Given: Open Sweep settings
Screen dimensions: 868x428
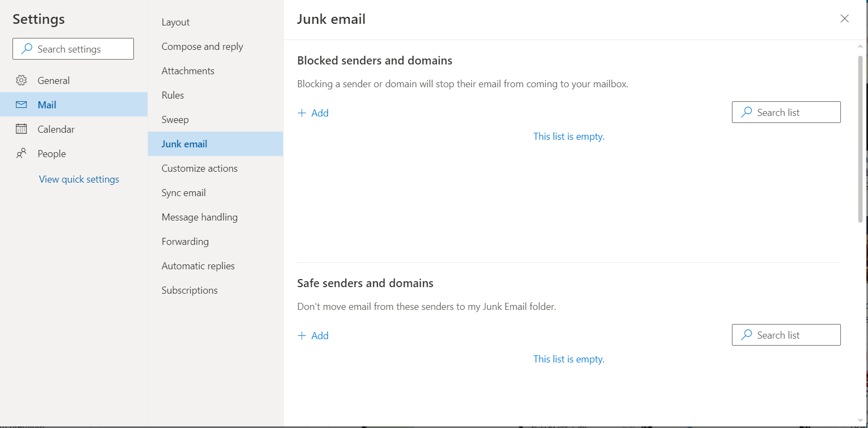Looking at the screenshot, I should pos(175,120).
